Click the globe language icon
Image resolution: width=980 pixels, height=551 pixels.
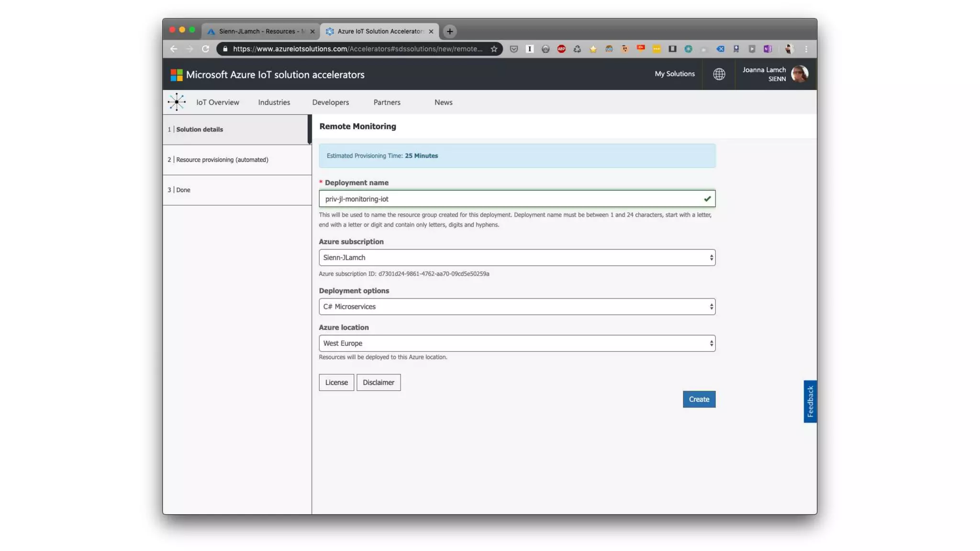pyautogui.click(x=719, y=74)
